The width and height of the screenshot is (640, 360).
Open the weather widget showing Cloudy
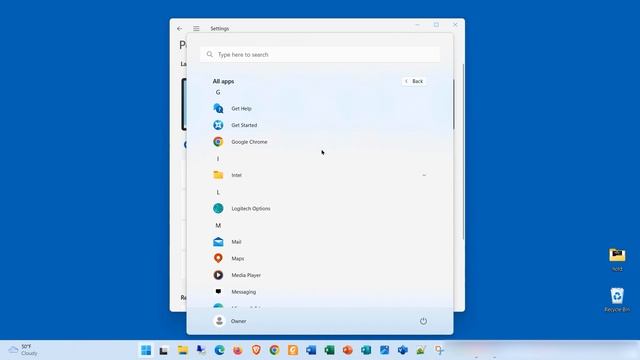[24, 350]
